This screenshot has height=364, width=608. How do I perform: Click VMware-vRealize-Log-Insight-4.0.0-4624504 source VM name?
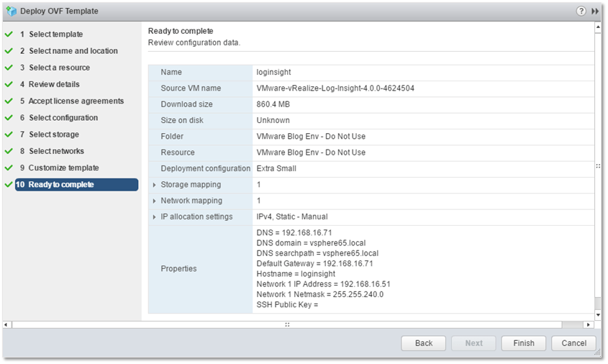pos(335,88)
